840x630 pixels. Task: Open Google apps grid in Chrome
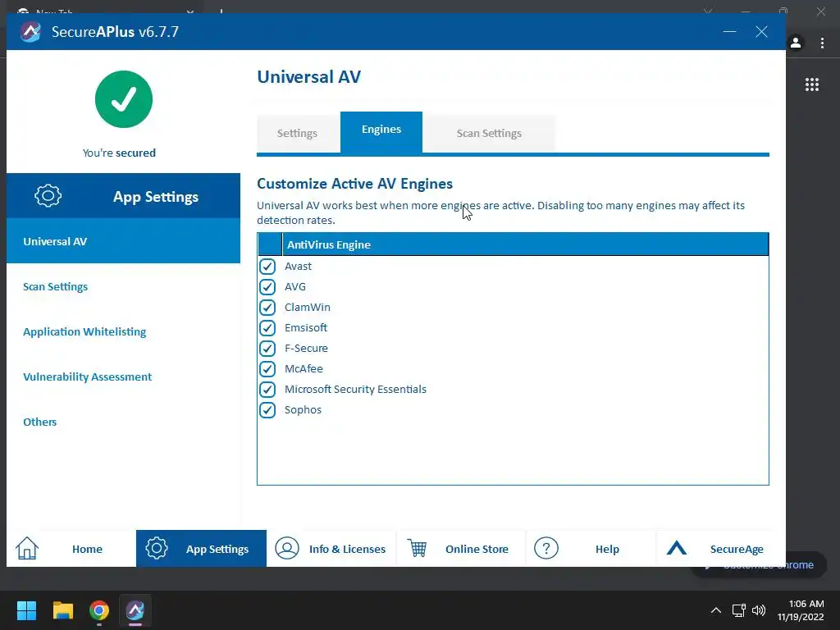click(812, 84)
